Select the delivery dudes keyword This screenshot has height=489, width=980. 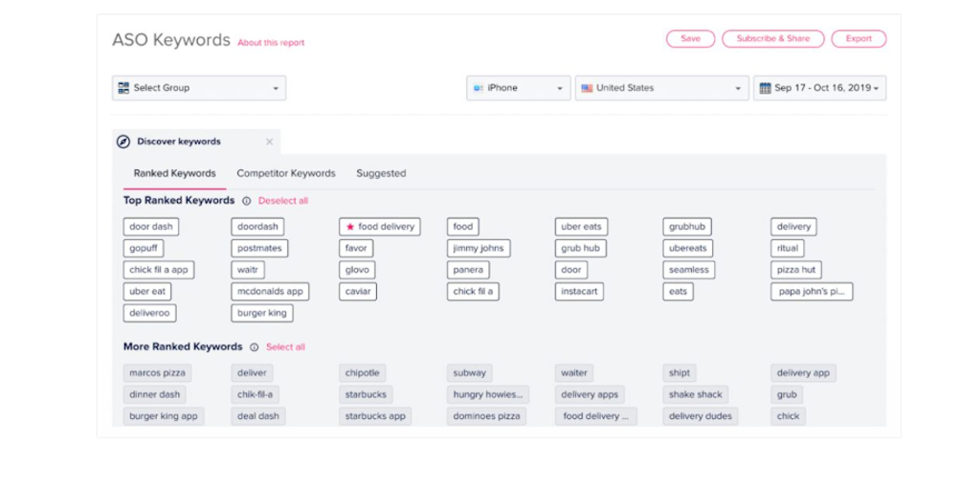[701, 416]
